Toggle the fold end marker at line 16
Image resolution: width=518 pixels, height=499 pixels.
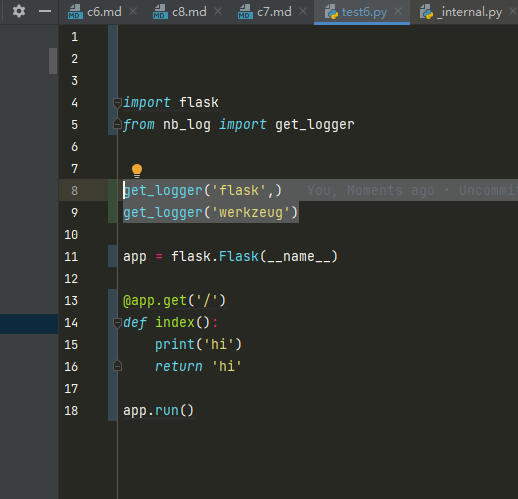click(117, 366)
